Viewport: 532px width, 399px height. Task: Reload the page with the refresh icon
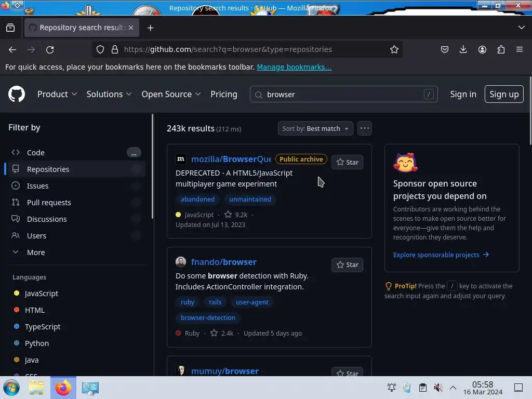click(x=50, y=49)
